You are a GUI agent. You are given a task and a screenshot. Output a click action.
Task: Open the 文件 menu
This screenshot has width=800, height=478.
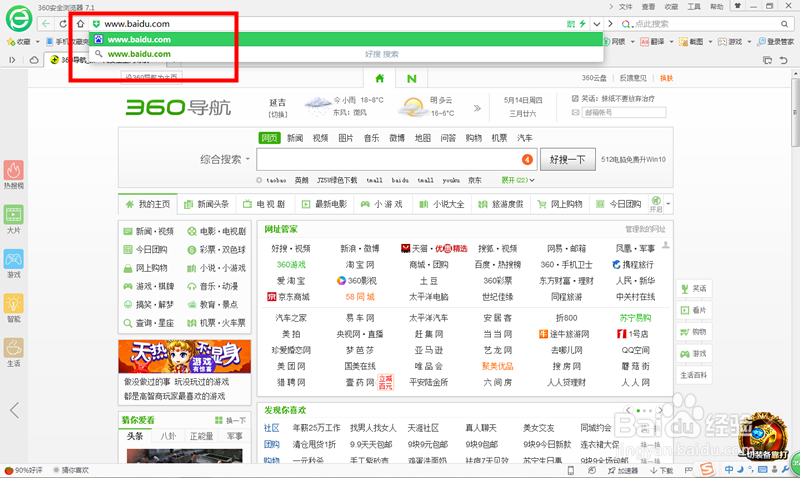pyautogui.click(x=626, y=7)
